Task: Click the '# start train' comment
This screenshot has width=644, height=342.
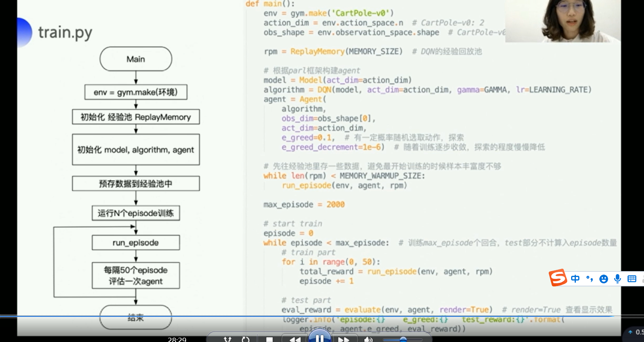Action: tap(293, 224)
